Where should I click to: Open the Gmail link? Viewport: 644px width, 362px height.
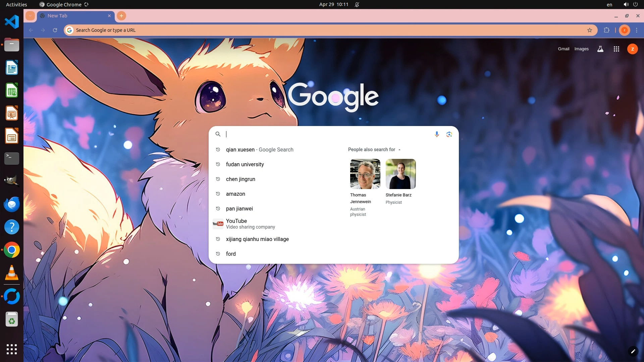(x=563, y=49)
